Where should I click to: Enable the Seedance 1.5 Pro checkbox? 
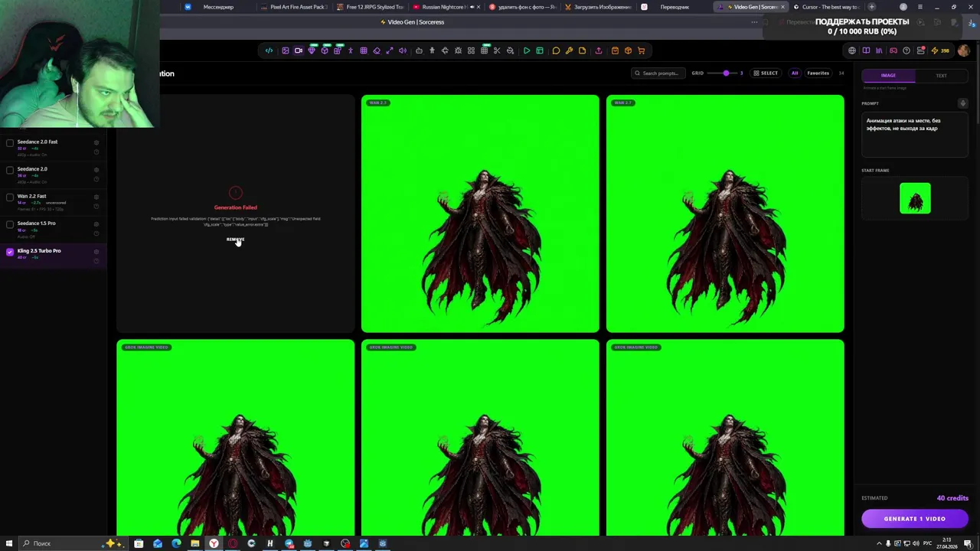tap(10, 223)
